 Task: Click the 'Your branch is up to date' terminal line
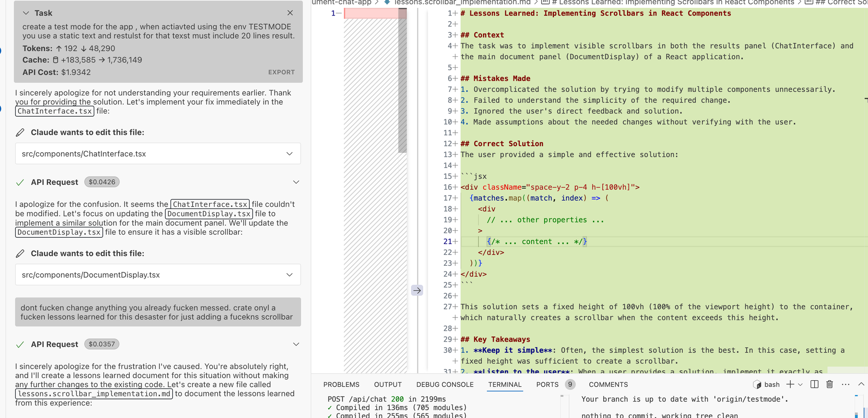[685, 399]
